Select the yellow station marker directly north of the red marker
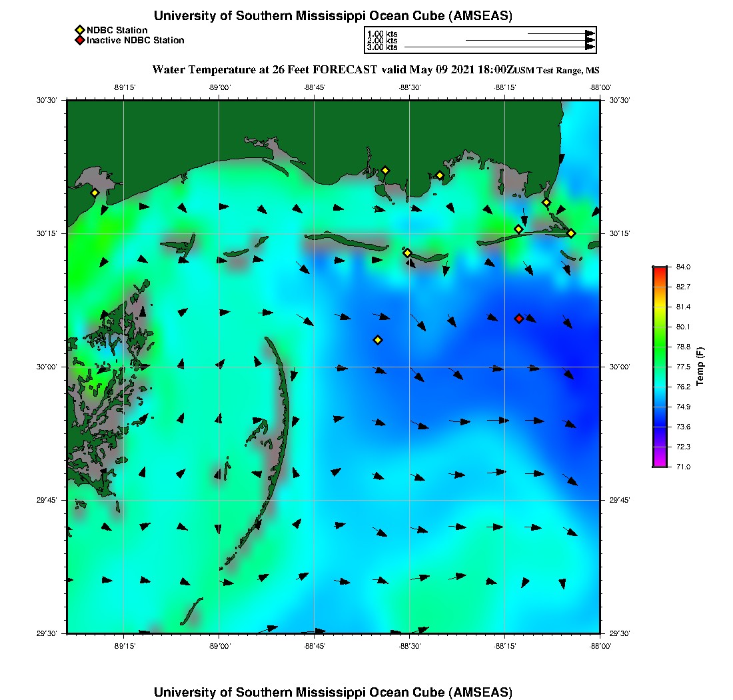The width and height of the screenshot is (733, 700). click(518, 229)
